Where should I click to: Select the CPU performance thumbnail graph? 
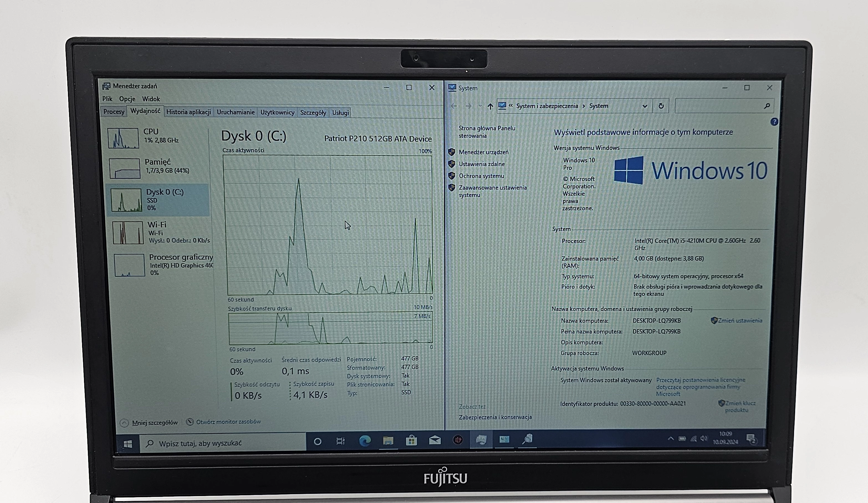coord(123,138)
